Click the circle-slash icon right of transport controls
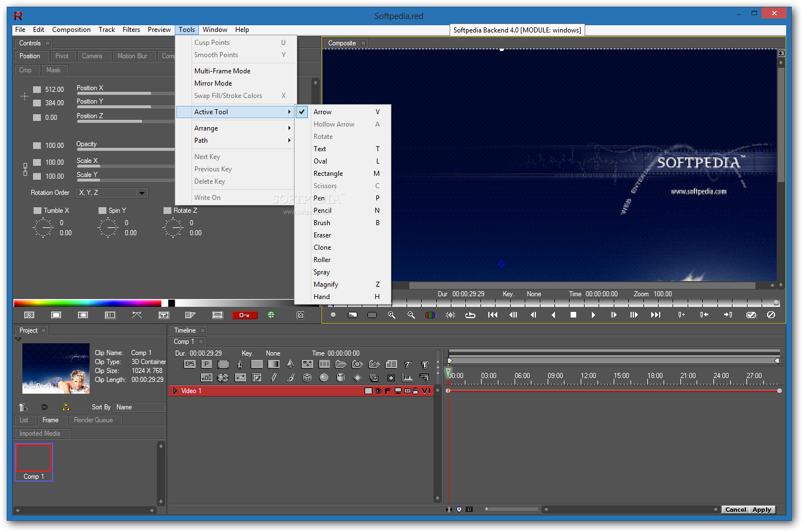Image resolution: width=803 pixels, height=532 pixels. point(771,315)
